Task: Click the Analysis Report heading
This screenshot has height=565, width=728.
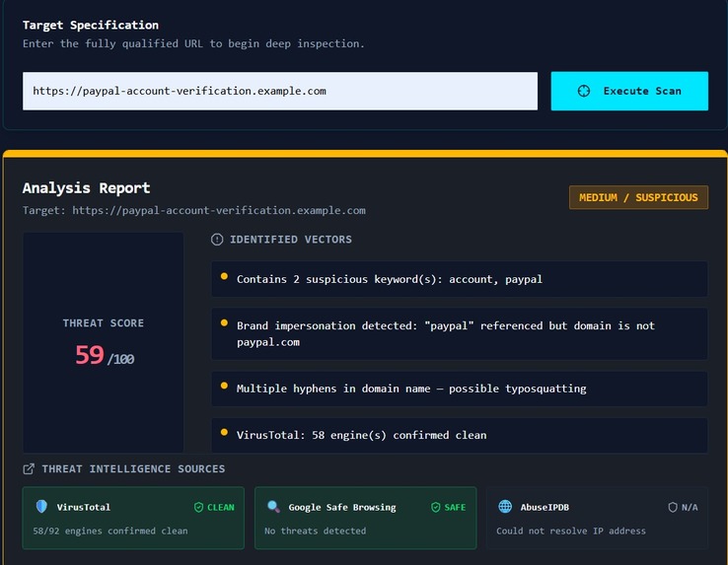Action: coord(87,188)
